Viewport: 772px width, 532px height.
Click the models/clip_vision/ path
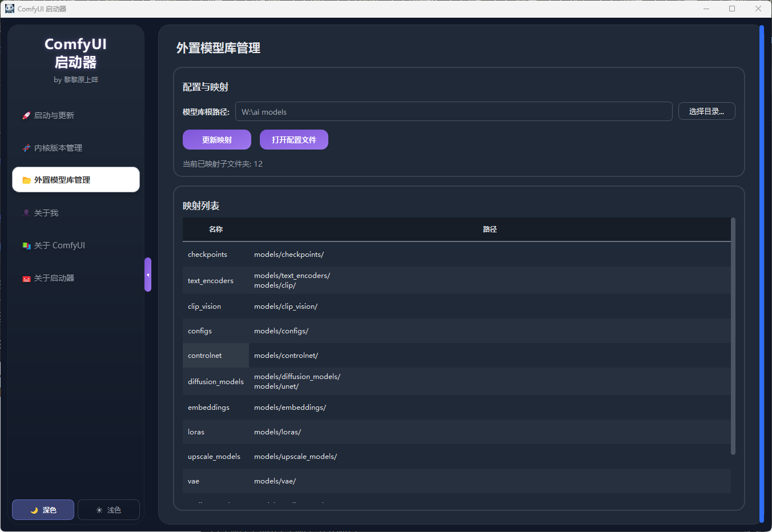click(x=286, y=307)
